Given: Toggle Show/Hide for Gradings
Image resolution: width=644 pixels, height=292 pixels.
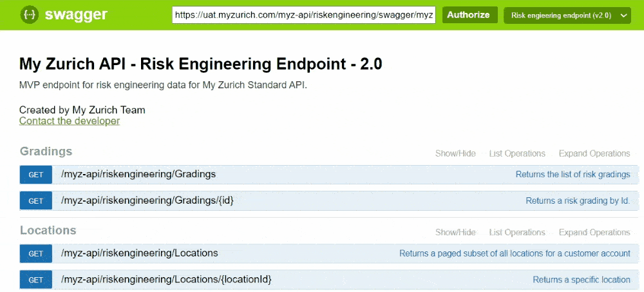Looking at the screenshot, I should click(x=455, y=153).
